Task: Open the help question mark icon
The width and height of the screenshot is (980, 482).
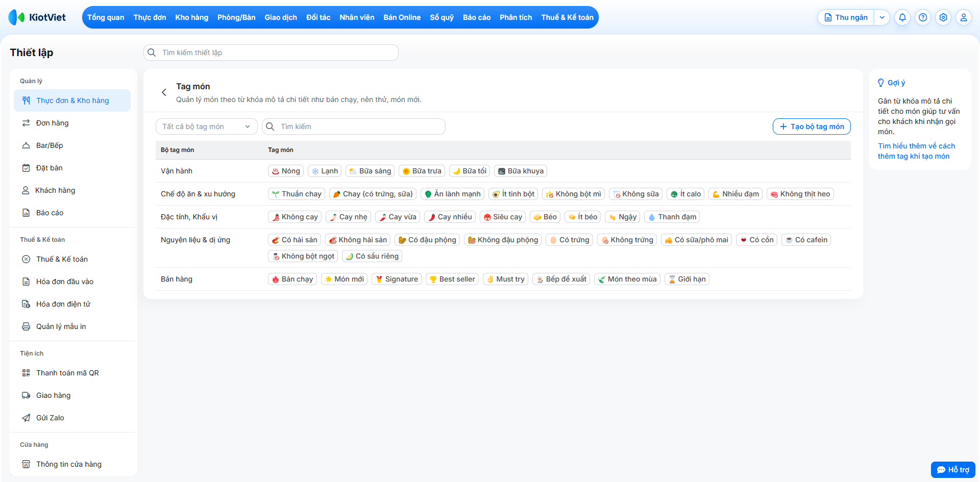Action: click(x=923, y=17)
